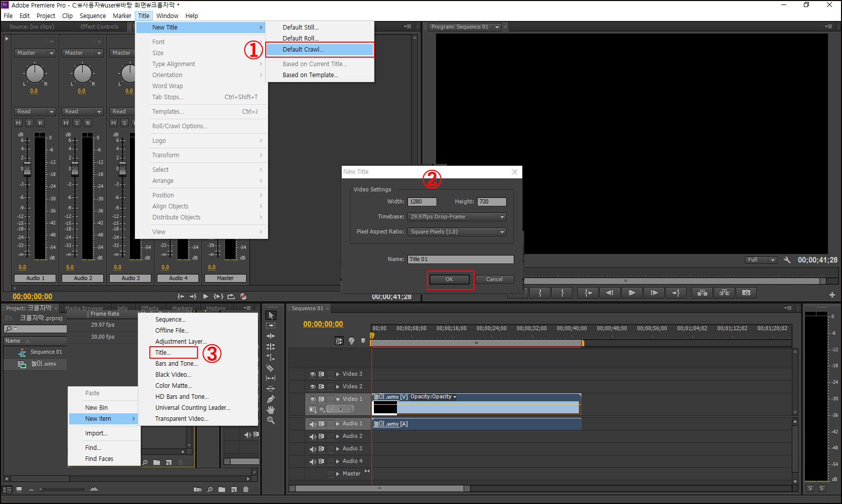842x504 pixels.
Task: Click Cancel in New Title dialog
Action: (494, 279)
